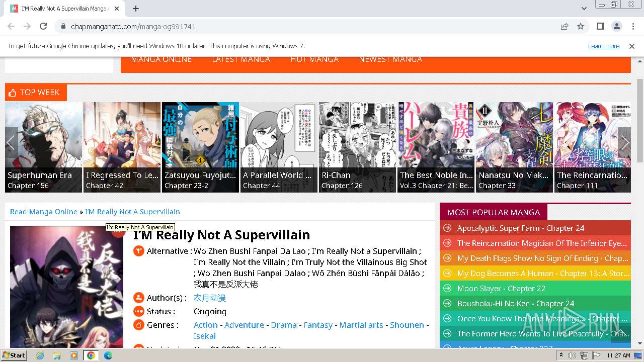Open a new browser tab
This screenshot has width=644, height=362.
[136, 9]
